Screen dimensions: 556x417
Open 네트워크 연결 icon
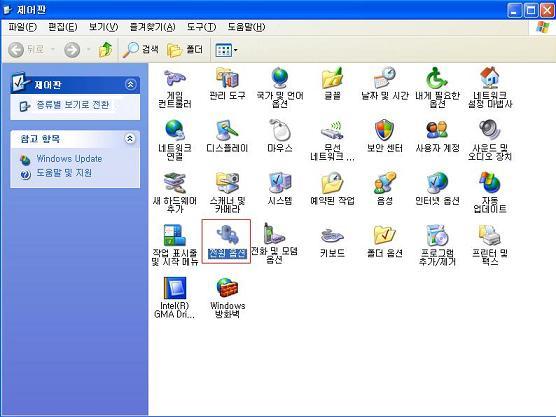point(175,130)
